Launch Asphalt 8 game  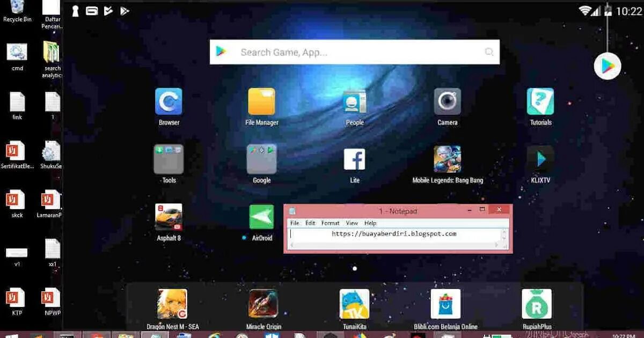pyautogui.click(x=169, y=217)
